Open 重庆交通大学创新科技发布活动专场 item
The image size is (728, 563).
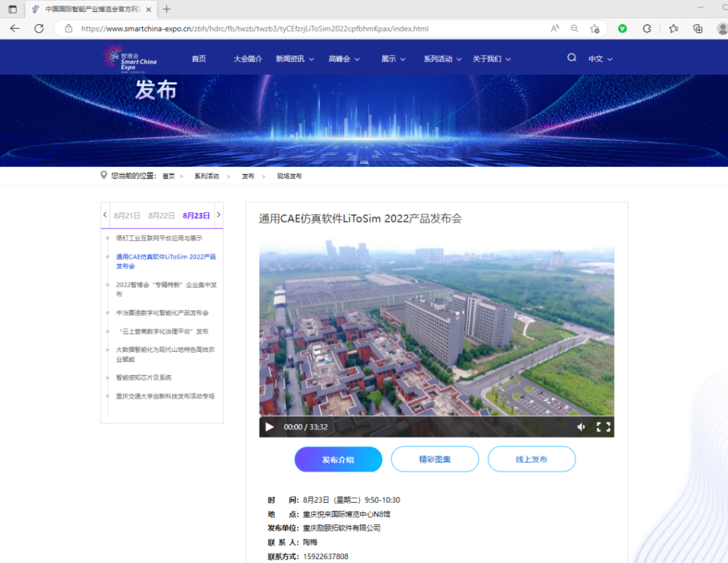coord(166,397)
